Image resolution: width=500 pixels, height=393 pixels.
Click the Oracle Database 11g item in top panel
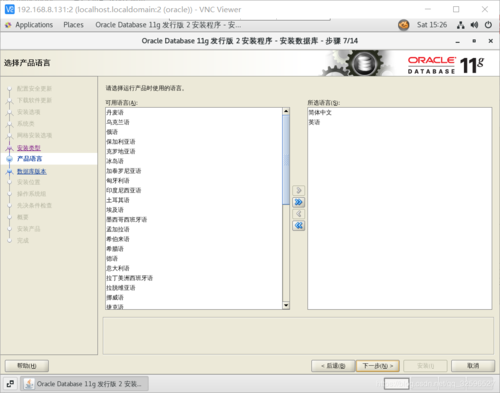point(168,25)
